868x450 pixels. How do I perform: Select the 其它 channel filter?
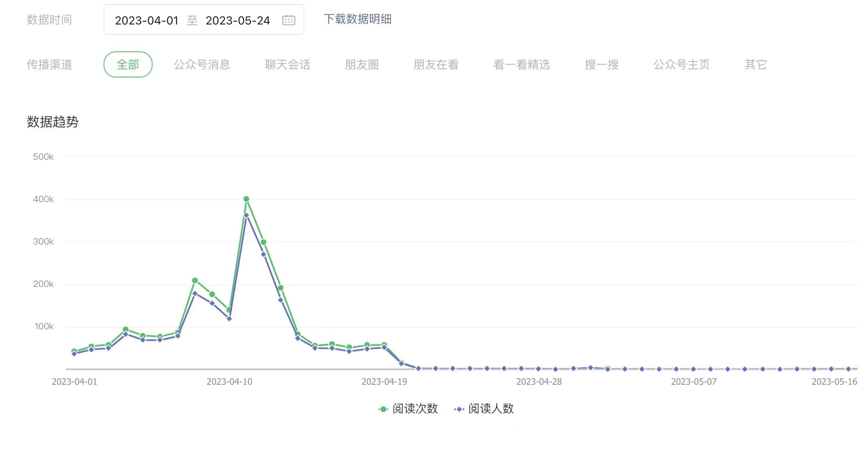[x=755, y=64]
